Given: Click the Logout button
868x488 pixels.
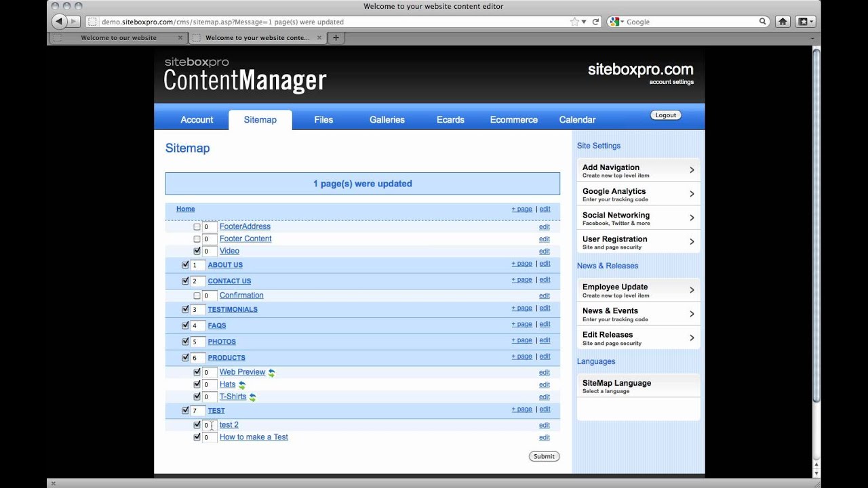Looking at the screenshot, I should [x=666, y=115].
